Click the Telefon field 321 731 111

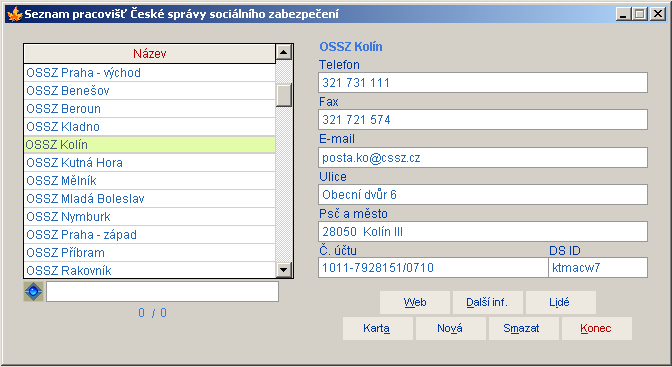[x=483, y=83]
